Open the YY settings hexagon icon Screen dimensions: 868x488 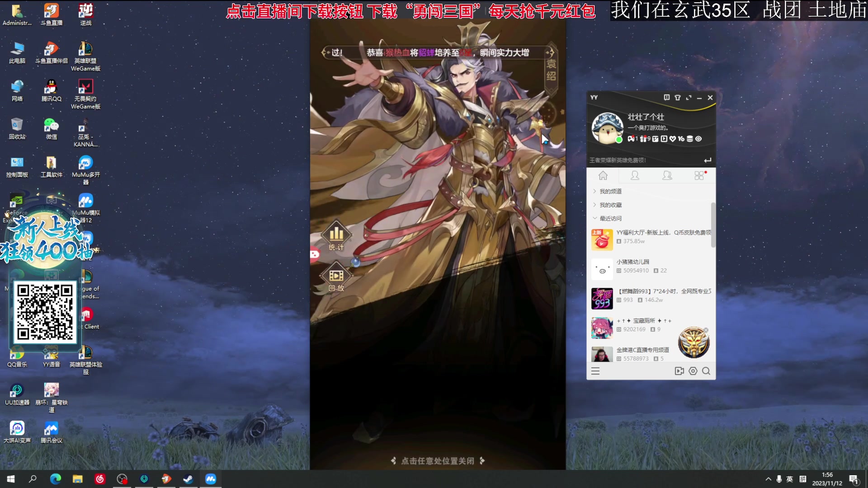pyautogui.click(x=693, y=371)
